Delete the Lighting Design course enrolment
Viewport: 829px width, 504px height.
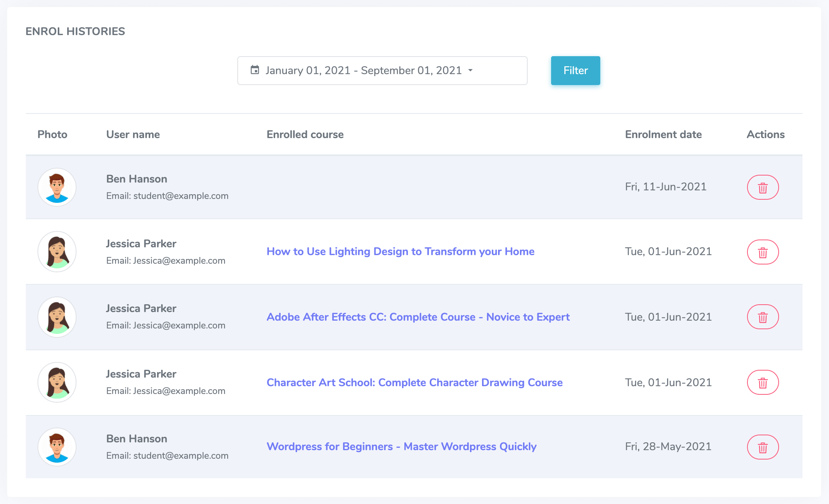point(763,252)
